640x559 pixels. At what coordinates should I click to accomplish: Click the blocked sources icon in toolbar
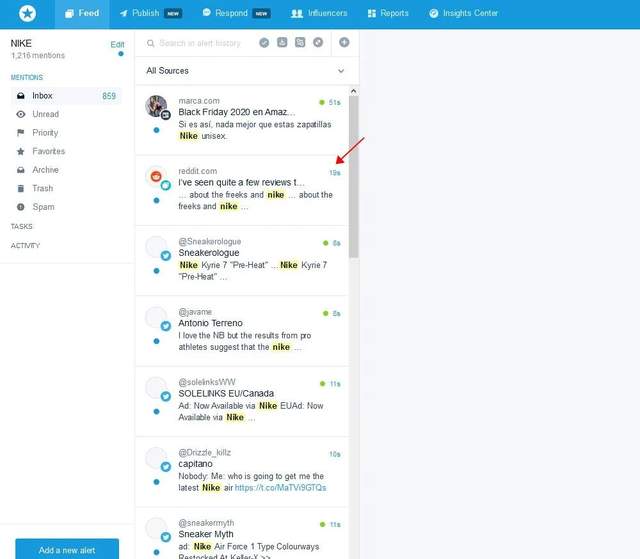pyautogui.click(x=318, y=42)
